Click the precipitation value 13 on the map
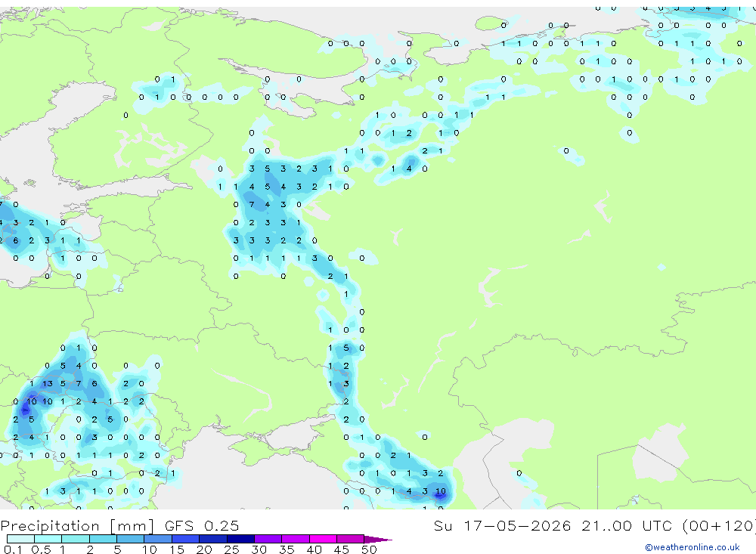Screen dimensions: 756x554 (47, 384)
